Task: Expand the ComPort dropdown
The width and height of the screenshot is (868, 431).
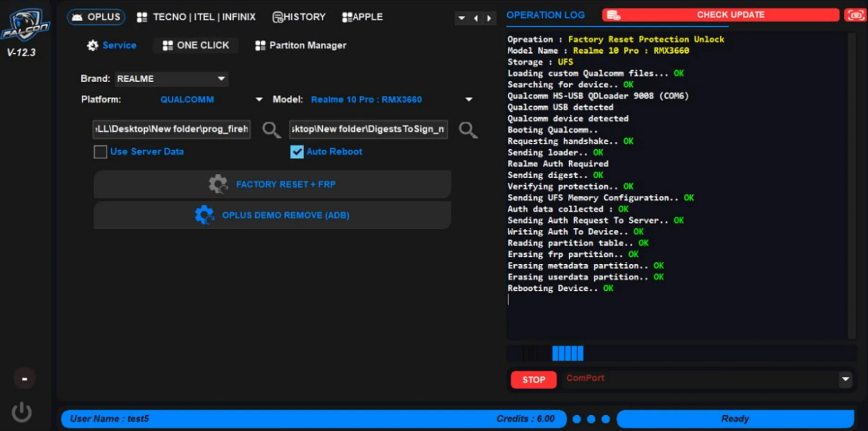Action: pyautogui.click(x=845, y=379)
